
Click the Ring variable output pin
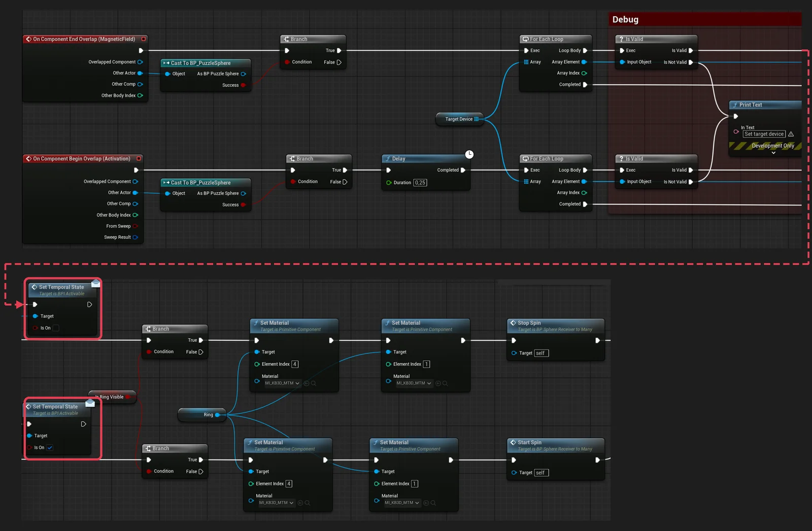[217, 415]
